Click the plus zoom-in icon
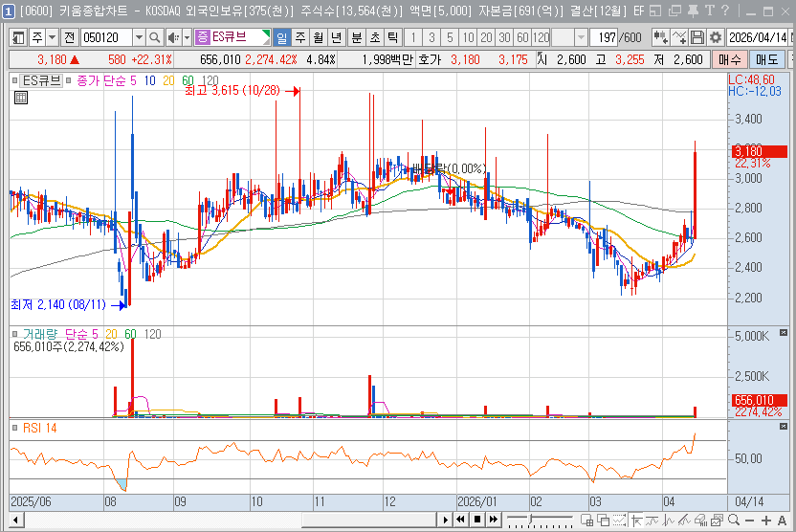Screen dimensions: 796x532 tap(766, 520)
